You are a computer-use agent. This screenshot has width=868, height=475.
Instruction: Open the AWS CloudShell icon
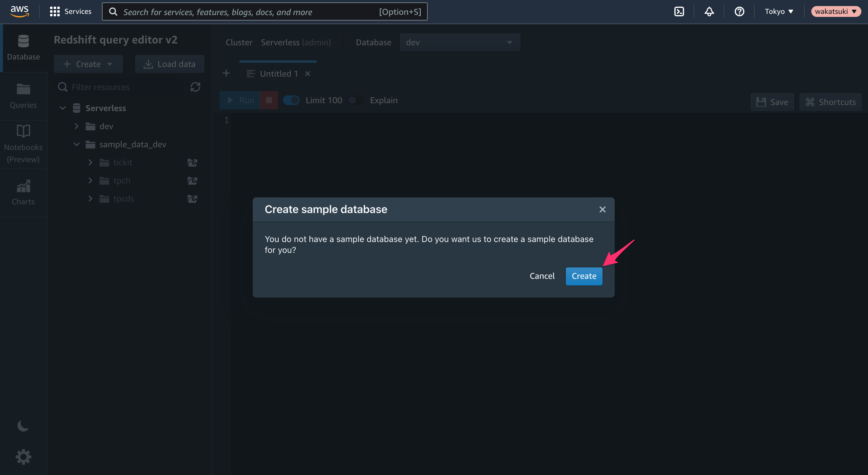click(679, 12)
